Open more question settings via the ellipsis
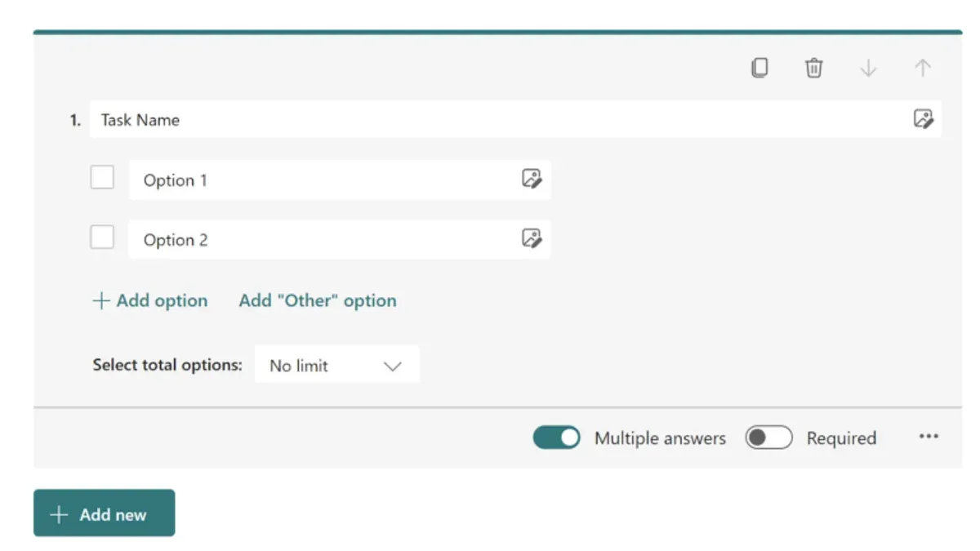The height and width of the screenshot is (551, 980). pyautogui.click(x=929, y=437)
